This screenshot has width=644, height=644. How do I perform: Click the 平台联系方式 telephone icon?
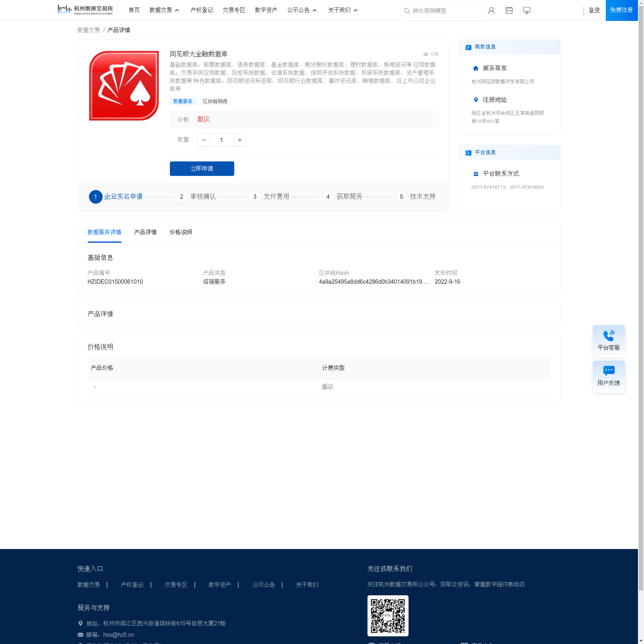coord(476,174)
